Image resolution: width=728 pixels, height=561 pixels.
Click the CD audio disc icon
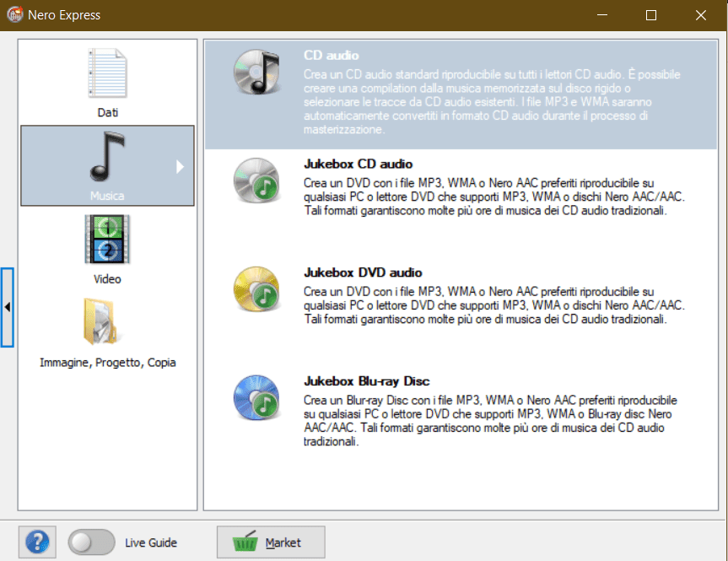[x=257, y=72]
